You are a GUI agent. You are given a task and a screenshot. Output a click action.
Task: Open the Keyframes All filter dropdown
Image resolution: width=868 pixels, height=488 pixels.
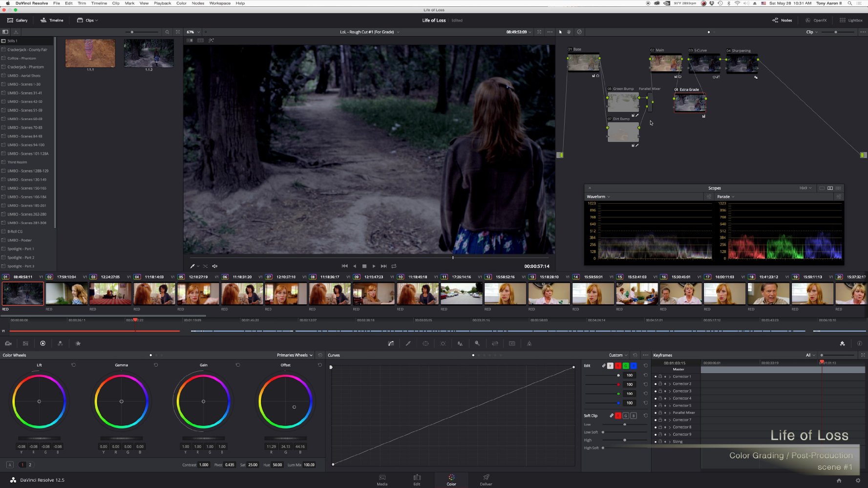(x=810, y=355)
